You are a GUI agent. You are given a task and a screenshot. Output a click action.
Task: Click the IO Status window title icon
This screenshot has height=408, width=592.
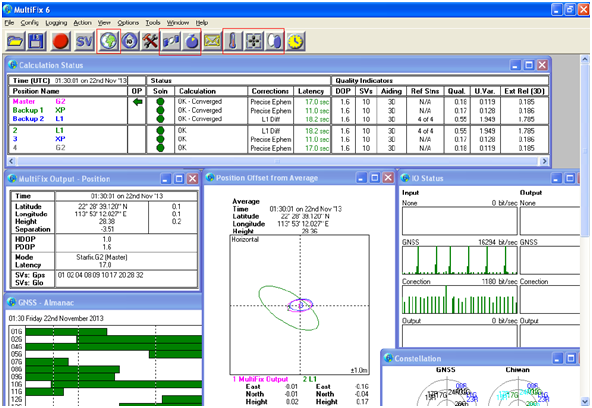pos(405,178)
